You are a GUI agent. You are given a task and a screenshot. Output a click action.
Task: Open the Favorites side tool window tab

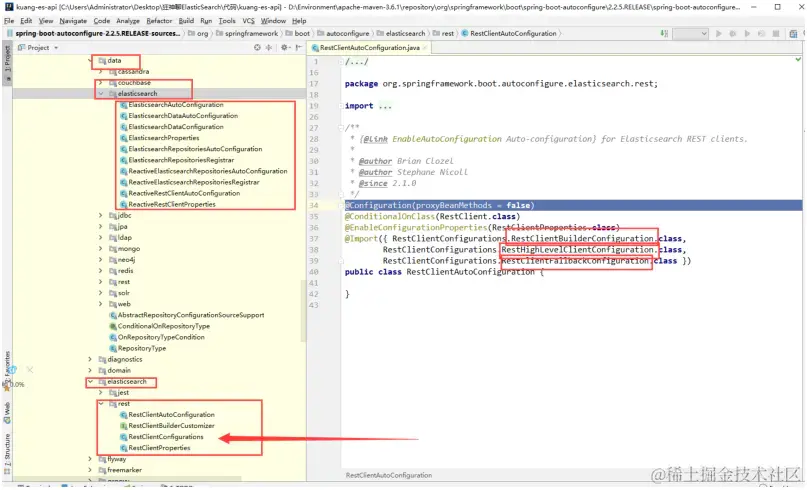7,370
